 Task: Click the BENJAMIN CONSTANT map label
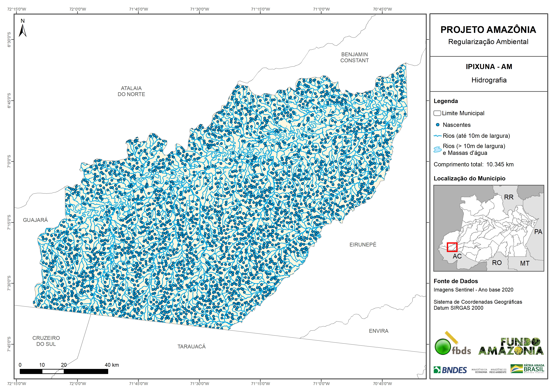pyautogui.click(x=354, y=58)
